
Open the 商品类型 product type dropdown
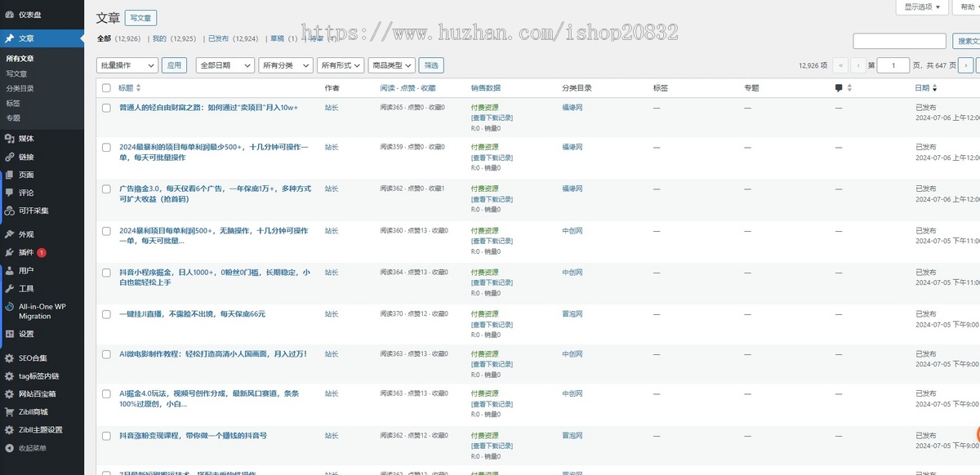(391, 65)
